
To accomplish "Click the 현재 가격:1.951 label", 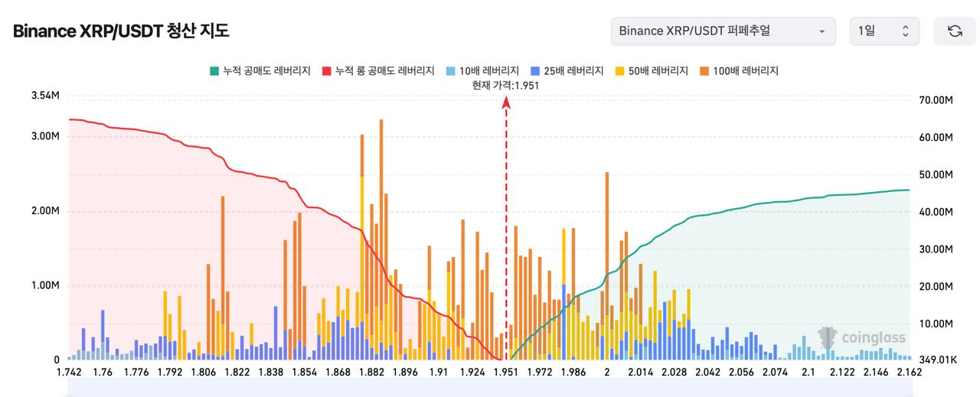I will [x=506, y=86].
